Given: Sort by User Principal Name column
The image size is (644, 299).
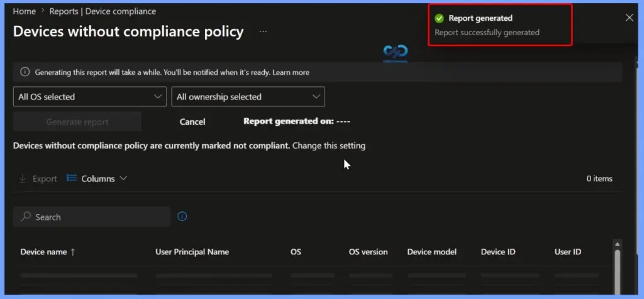Looking at the screenshot, I should coord(192,252).
